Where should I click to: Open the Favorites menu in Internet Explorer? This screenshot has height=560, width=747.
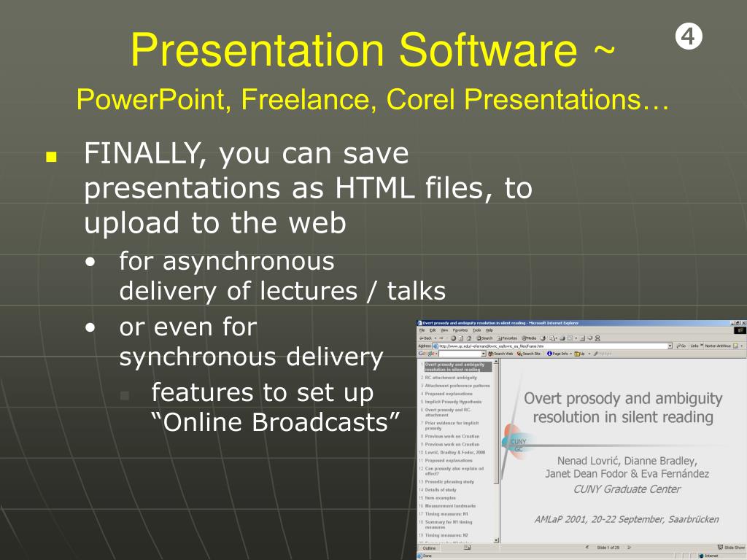(460, 330)
